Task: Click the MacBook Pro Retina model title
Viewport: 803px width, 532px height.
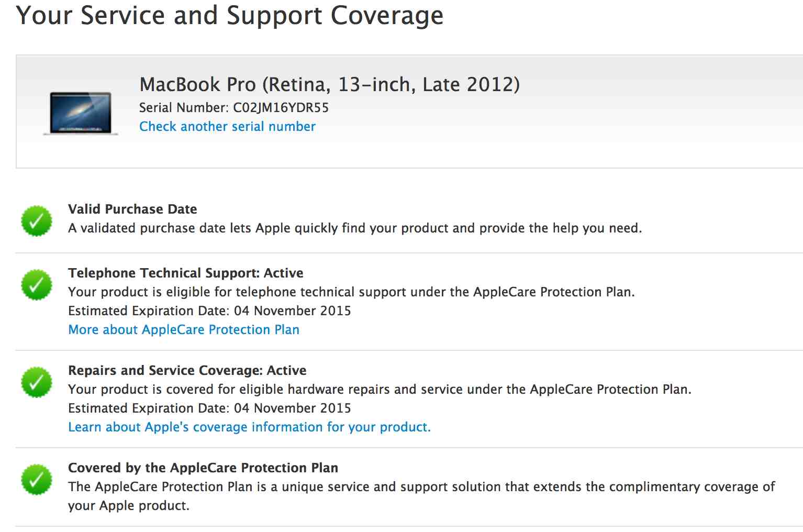Action: pyautogui.click(x=330, y=85)
